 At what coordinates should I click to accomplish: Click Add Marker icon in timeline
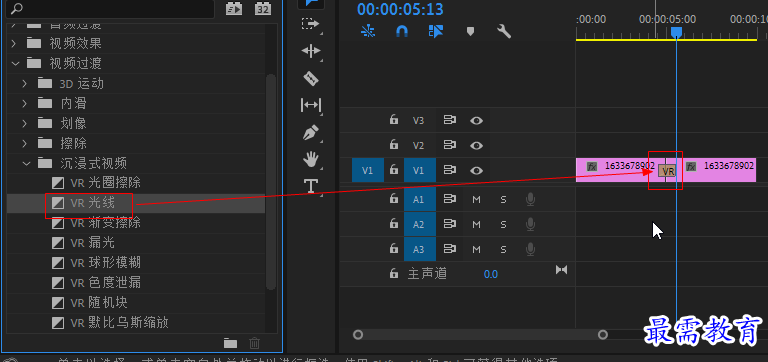pyautogui.click(x=470, y=32)
